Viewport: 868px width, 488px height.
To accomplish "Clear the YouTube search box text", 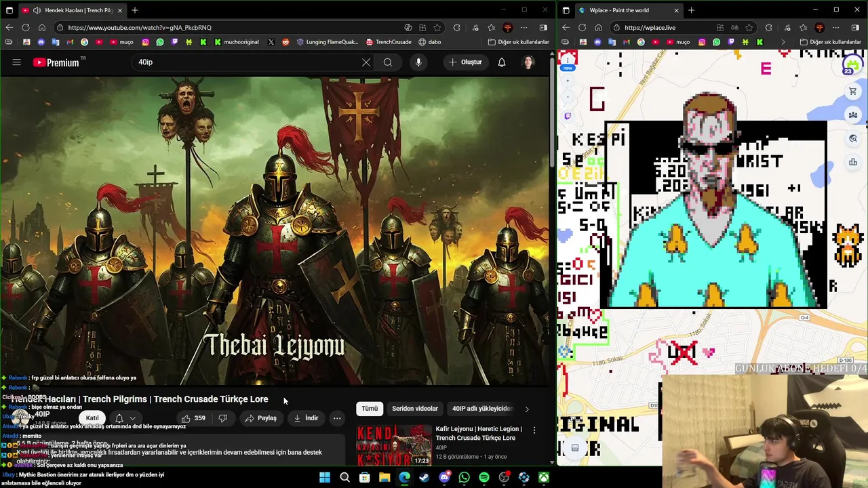I will click(366, 62).
